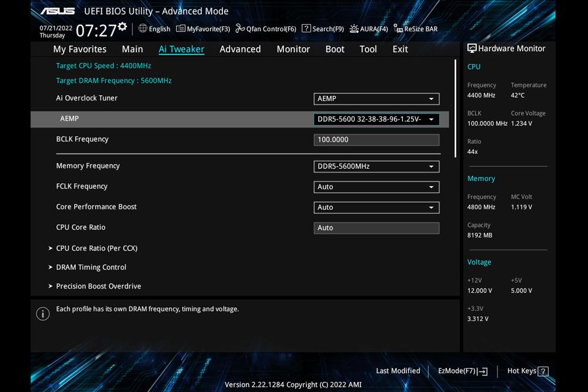This screenshot has width=588, height=392.
Task: Open the Memory Frequency dropdown
Action: tap(376, 166)
